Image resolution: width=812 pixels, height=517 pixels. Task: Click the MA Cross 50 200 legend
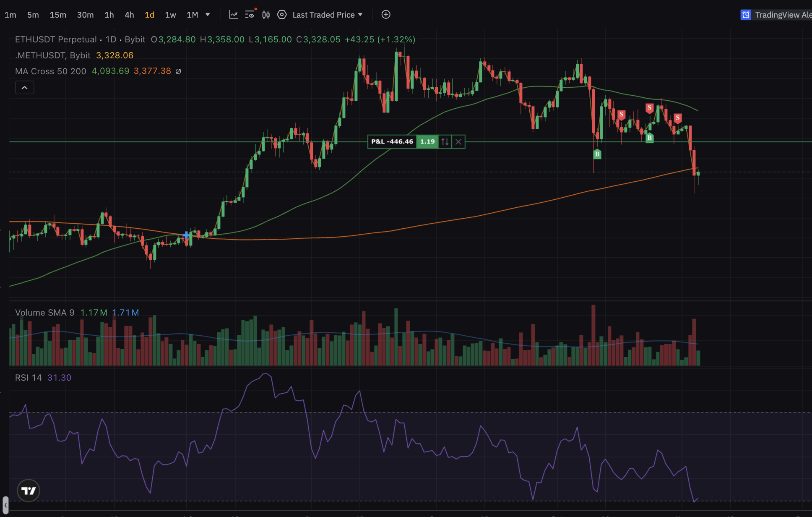click(x=50, y=71)
